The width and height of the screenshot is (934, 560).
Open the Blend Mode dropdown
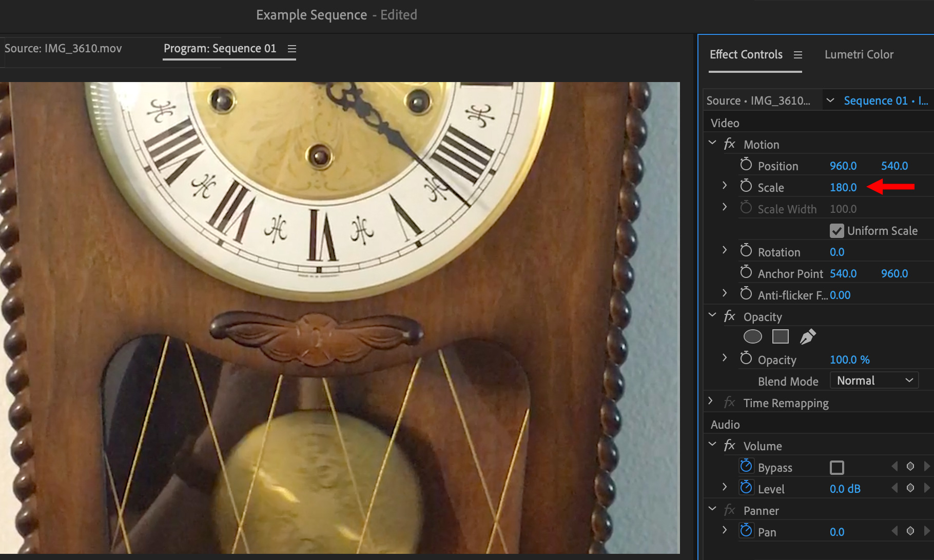point(874,381)
